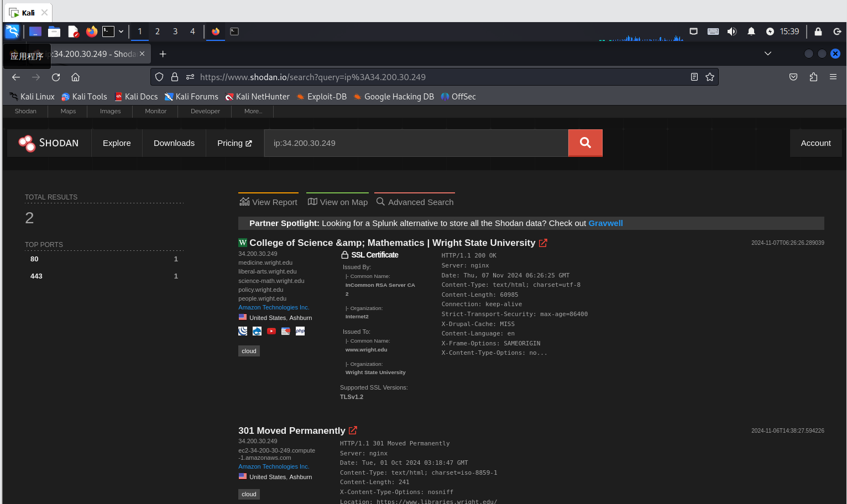Open the Firefox hamburger application menu

coord(833,77)
